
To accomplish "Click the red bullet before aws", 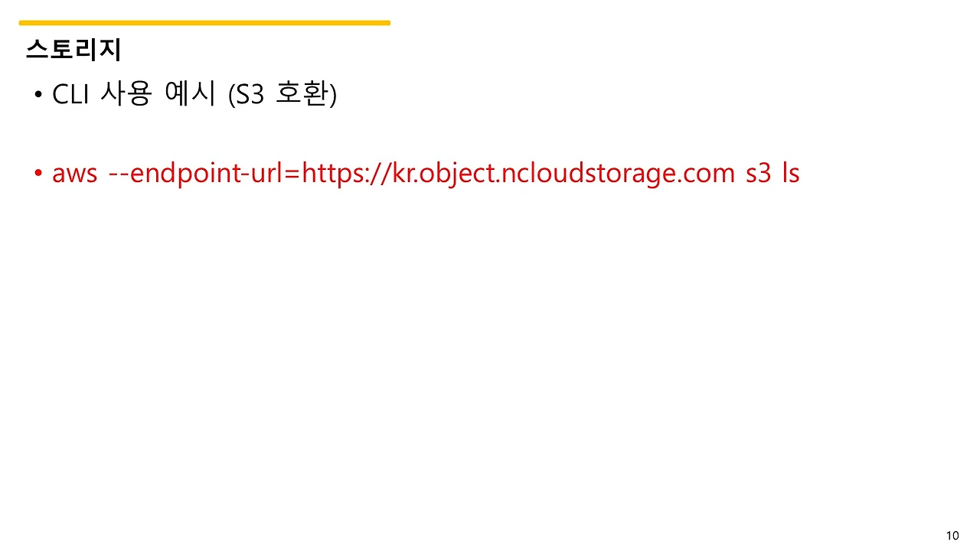I will point(38,174).
